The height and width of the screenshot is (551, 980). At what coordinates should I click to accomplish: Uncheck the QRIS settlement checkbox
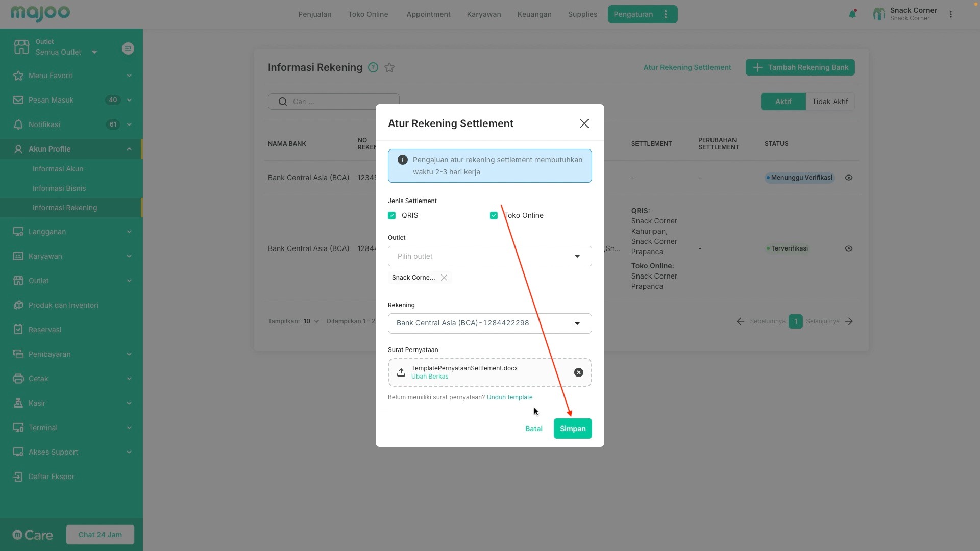click(392, 216)
